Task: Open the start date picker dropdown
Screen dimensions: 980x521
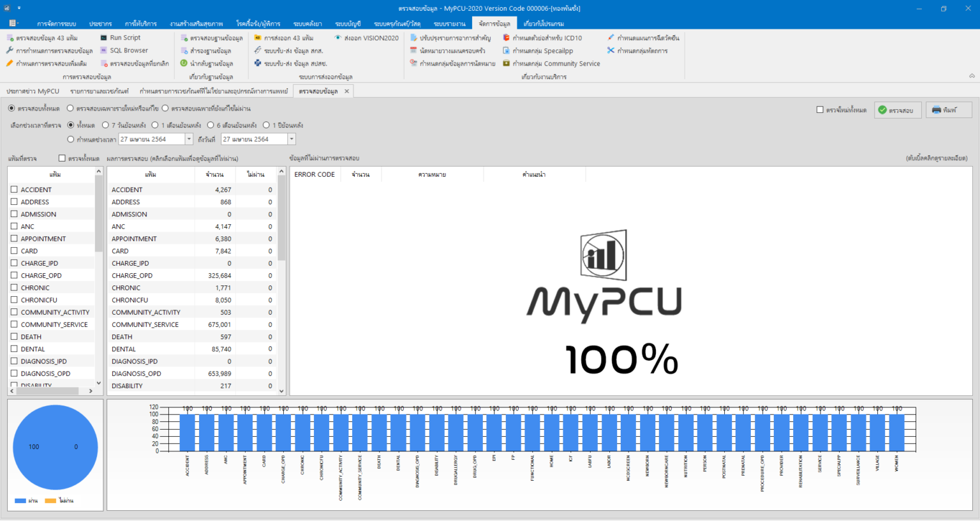Action: 188,139
